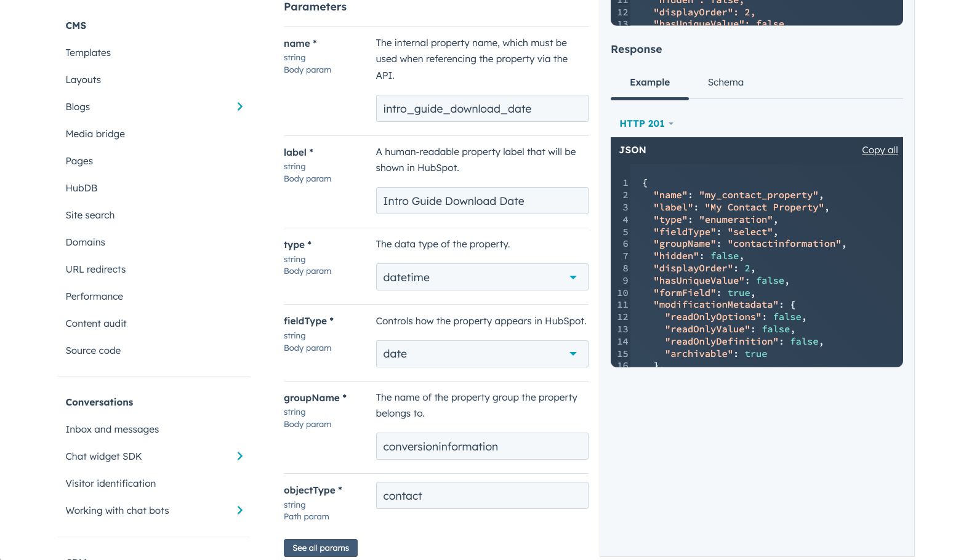Viewport: 969px width, 560px height.
Task: Go to Media bridge docs
Action: tap(95, 134)
